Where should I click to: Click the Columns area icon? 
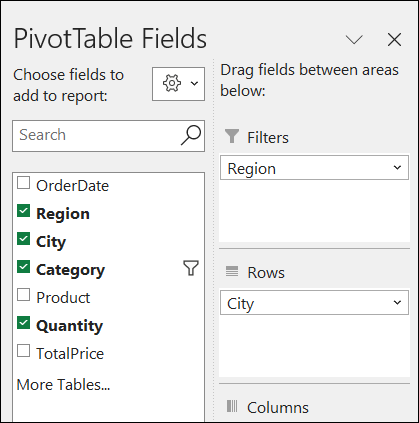click(232, 406)
